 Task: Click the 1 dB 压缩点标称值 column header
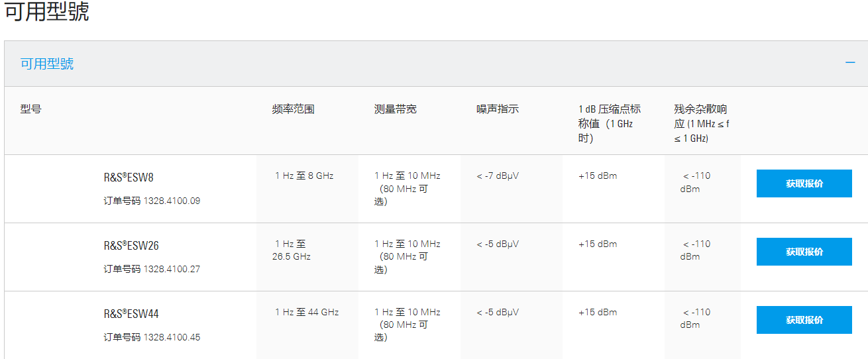point(609,123)
